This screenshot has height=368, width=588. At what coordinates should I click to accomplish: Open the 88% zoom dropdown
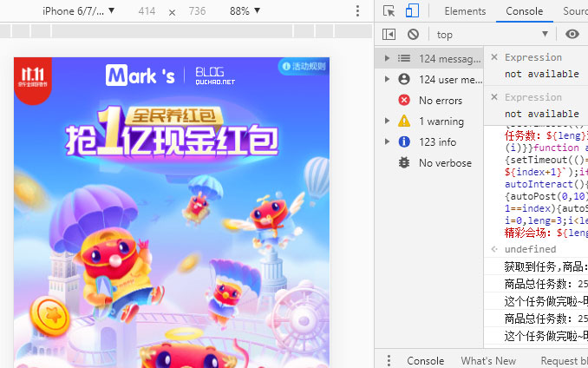[x=245, y=11]
